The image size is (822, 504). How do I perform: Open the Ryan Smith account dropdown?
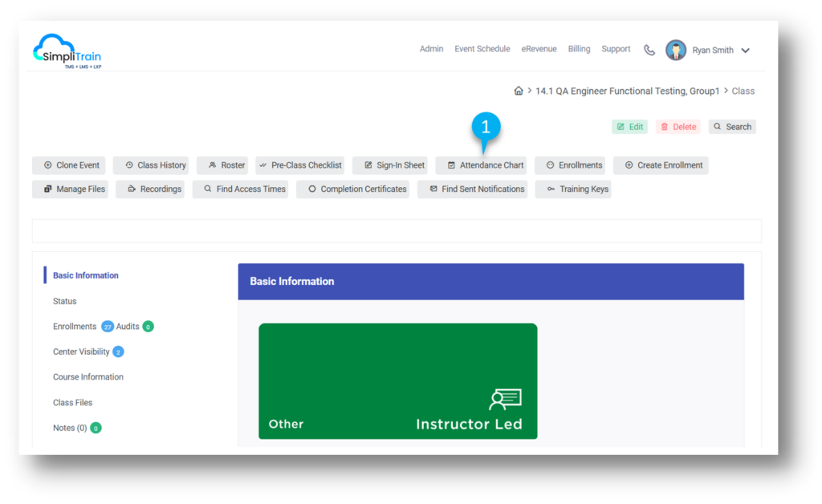[x=747, y=50]
